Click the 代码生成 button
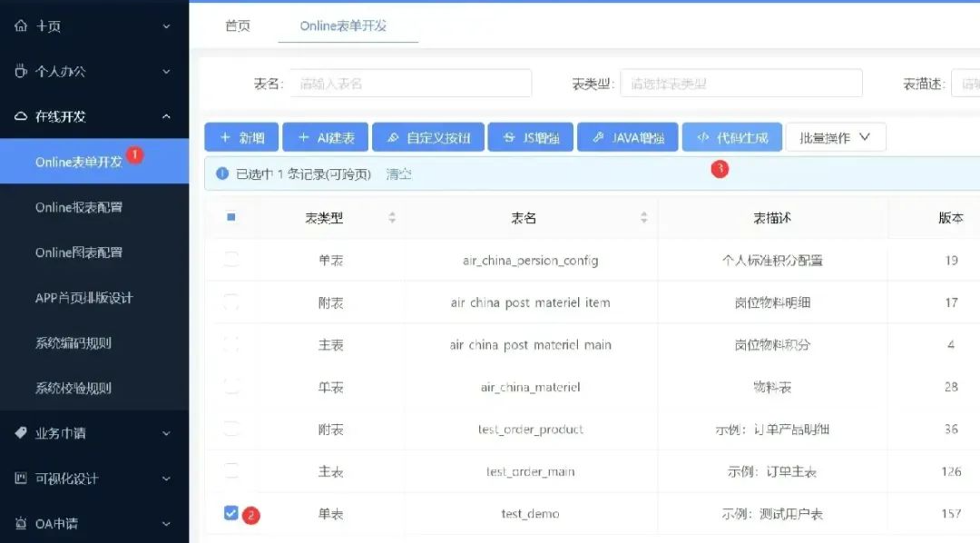The height and width of the screenshot is (543, 980). [x=731, y=137]
